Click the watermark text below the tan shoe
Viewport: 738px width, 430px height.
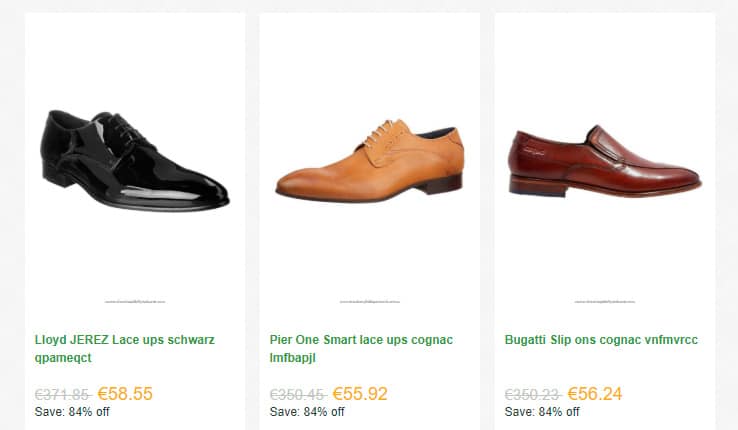pos(369,300)
